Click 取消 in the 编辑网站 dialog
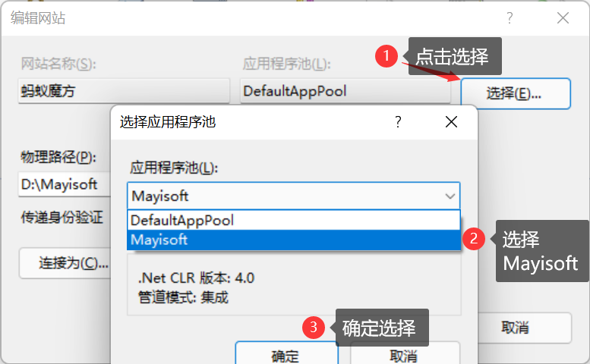The width and height of the screenshot is (590, 364). pyautogui.click(x=515, y=328)
